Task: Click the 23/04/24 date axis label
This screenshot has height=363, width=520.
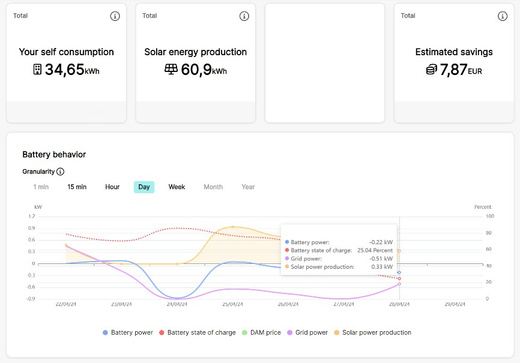Action: (x=122, y=304)
